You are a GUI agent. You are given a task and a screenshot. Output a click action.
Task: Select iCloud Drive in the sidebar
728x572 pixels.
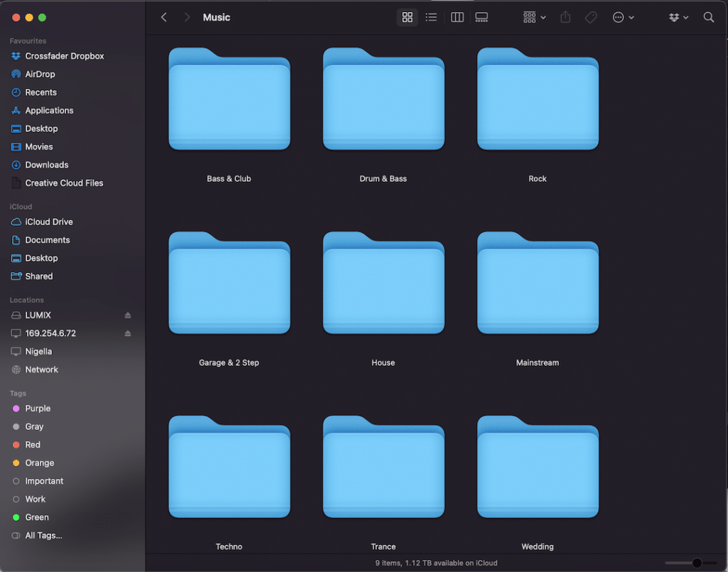tap(48, 222)
